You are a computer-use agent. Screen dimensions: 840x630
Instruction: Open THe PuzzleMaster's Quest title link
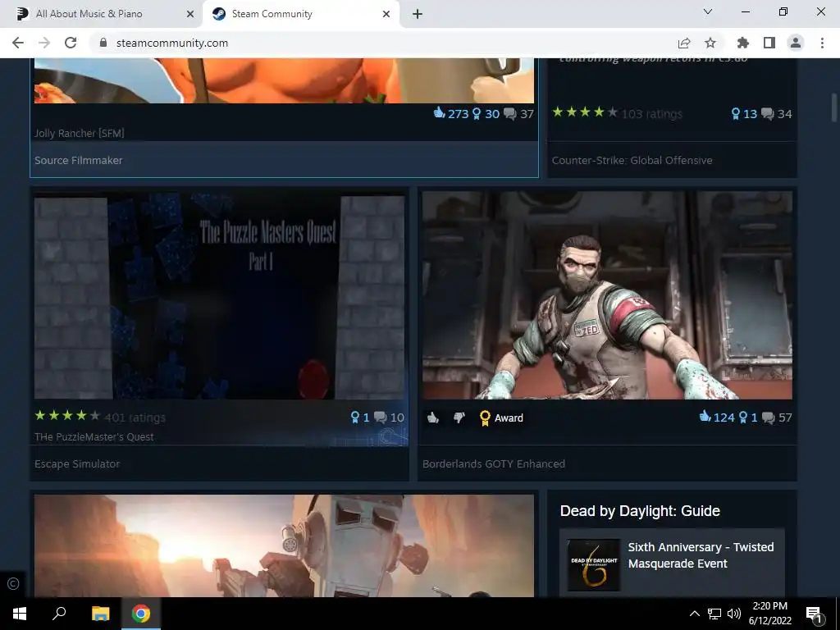click(x=94, y=436)
